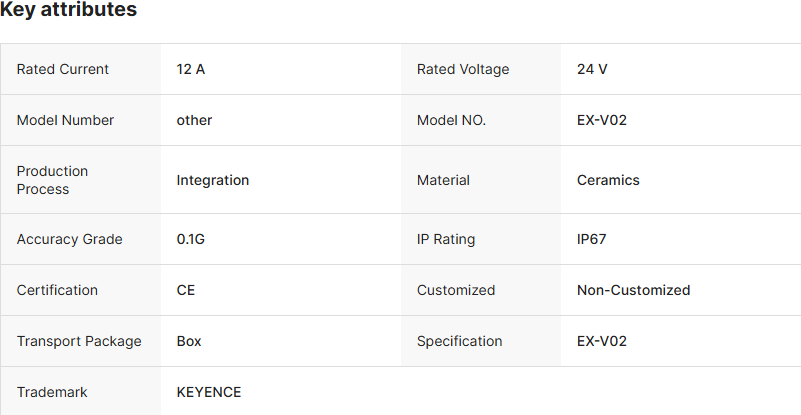Viewport: 801px width, 415px height.
Task: Click the KEYENCE trademark value
Action: coord(209,392)
